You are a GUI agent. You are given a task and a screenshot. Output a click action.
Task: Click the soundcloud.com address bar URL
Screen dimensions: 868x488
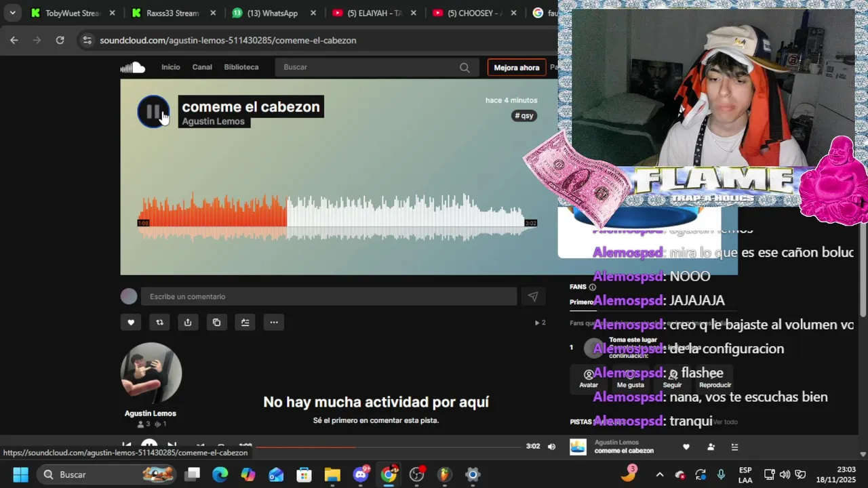pyautogui.click(x=228, y=40)
